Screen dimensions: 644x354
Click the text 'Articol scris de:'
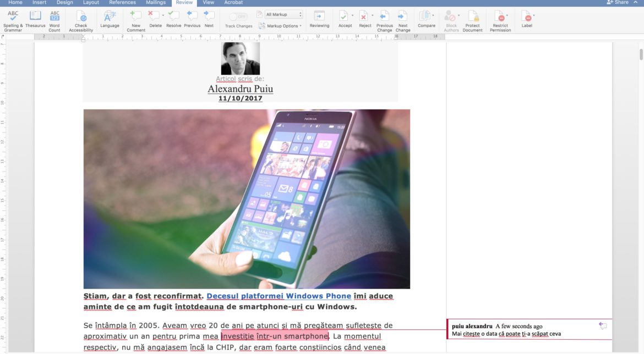[x=241, y=79]
